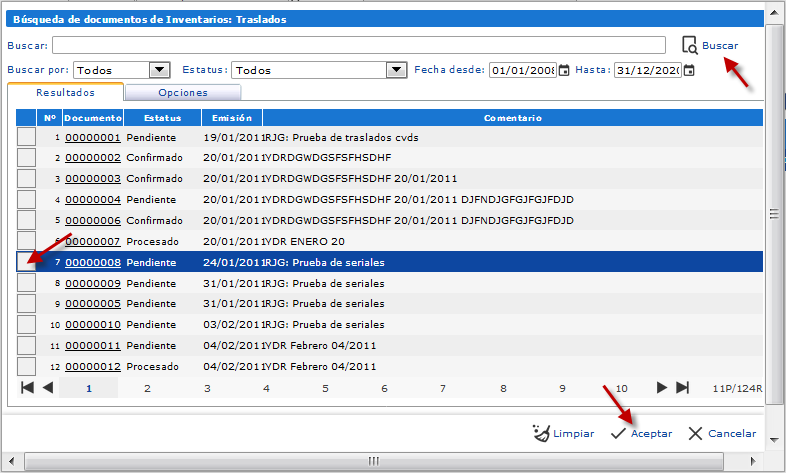This screenshot has height=473, width=786.
Task: Switch to the Resultados tab
Action: [65, 92]
